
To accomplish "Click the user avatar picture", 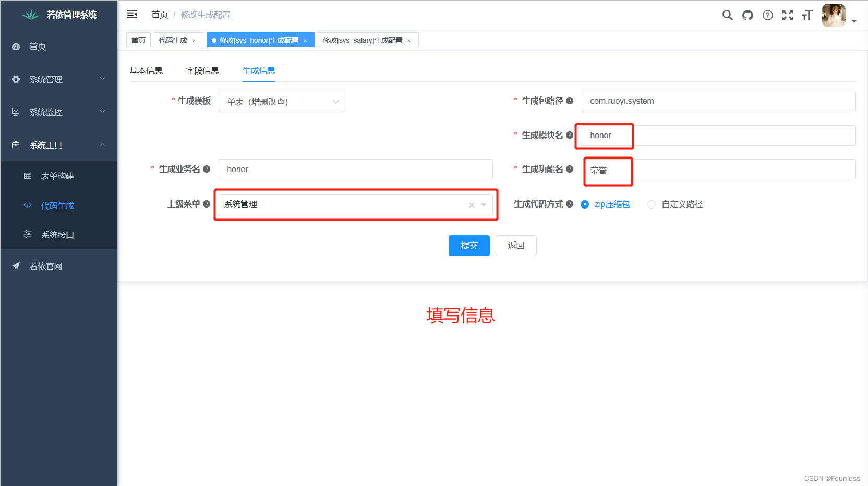I will pyautogui.click(x=834, y=15).
